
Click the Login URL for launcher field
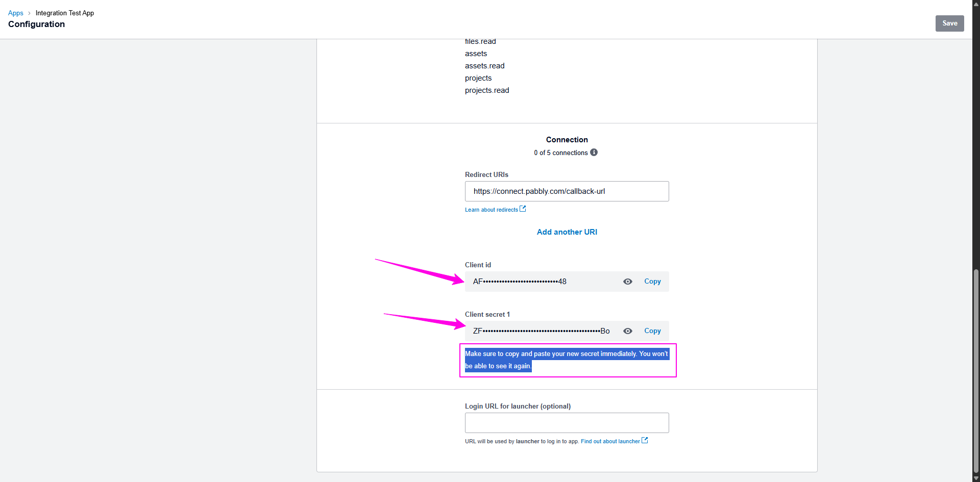click(x=567, y=423)
